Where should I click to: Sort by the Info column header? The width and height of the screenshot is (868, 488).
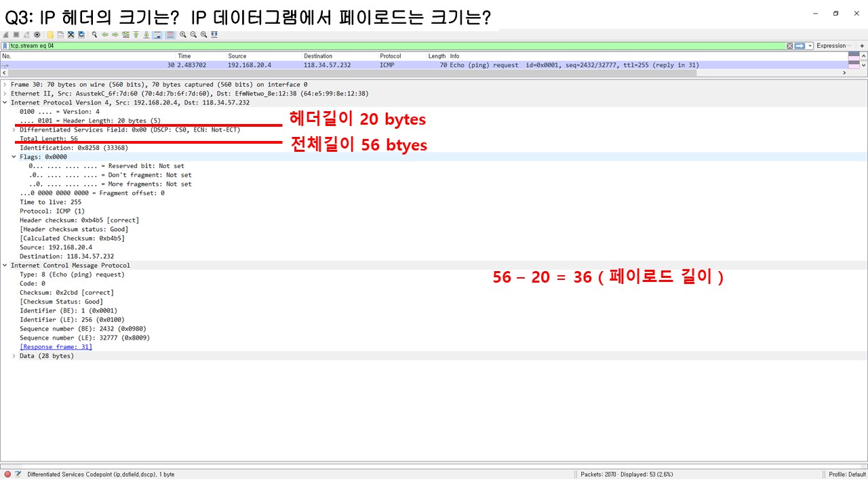648,56
